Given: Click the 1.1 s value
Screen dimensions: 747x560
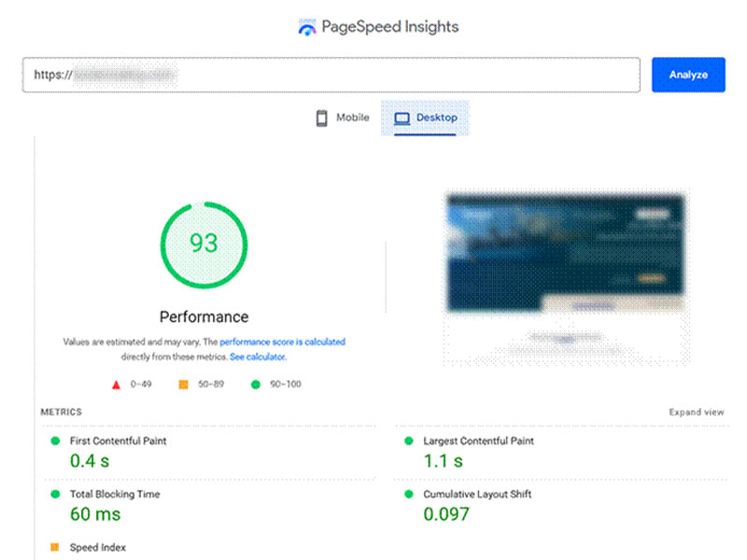Looking at the screenshot, I should [443, 461].
